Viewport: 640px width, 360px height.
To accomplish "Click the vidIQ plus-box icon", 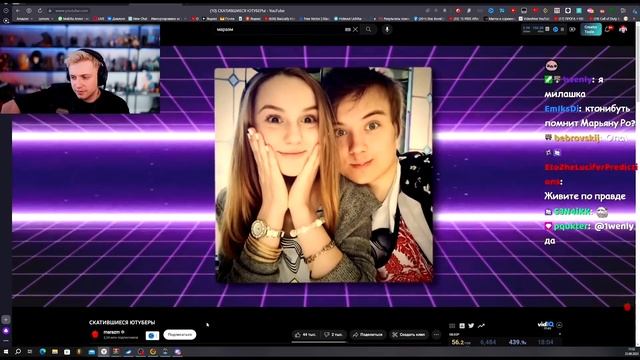I will (x=462, y=326).
